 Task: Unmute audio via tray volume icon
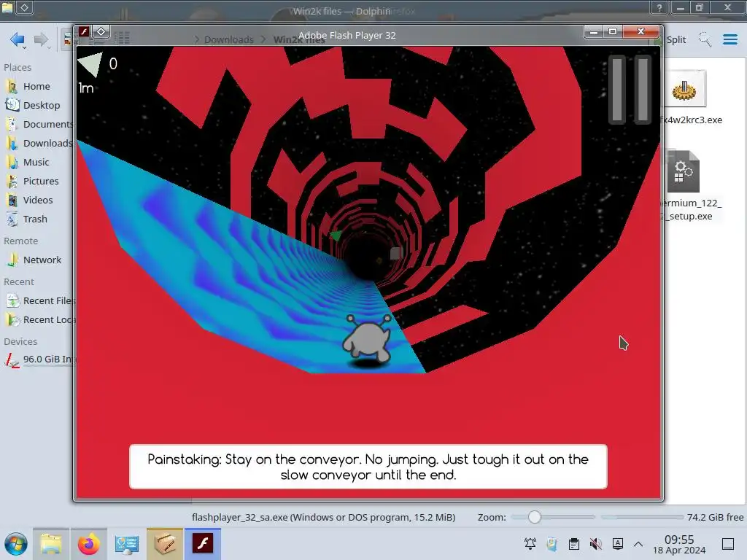coord(595,544)
